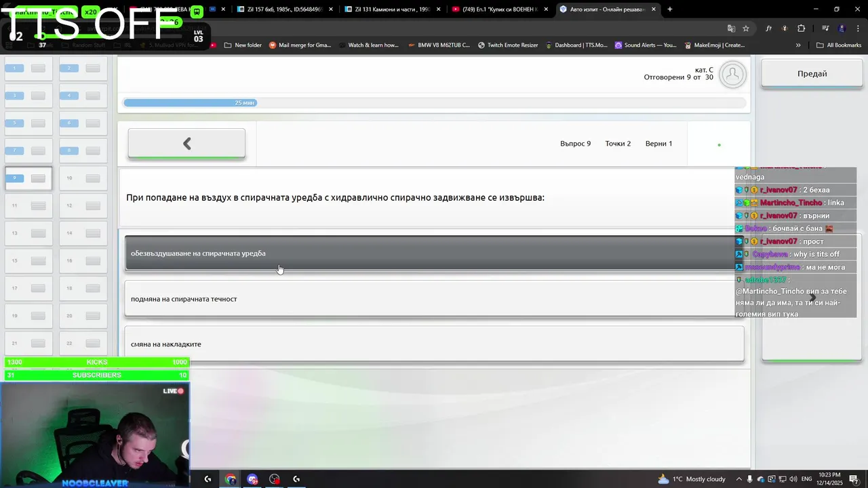Open question 11 in the navigator grid
Screen dimensions: 868x488
coord(28,206)
